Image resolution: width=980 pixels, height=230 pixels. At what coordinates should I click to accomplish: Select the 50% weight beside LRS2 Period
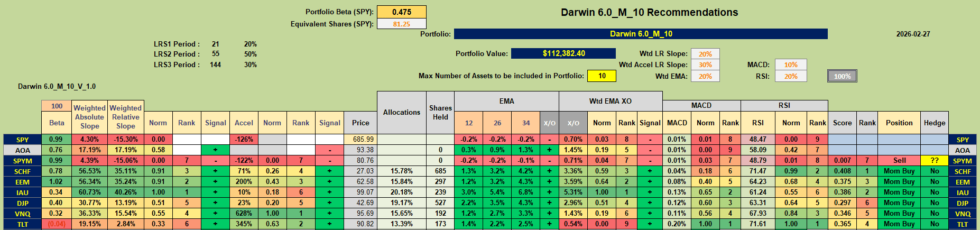251,54
